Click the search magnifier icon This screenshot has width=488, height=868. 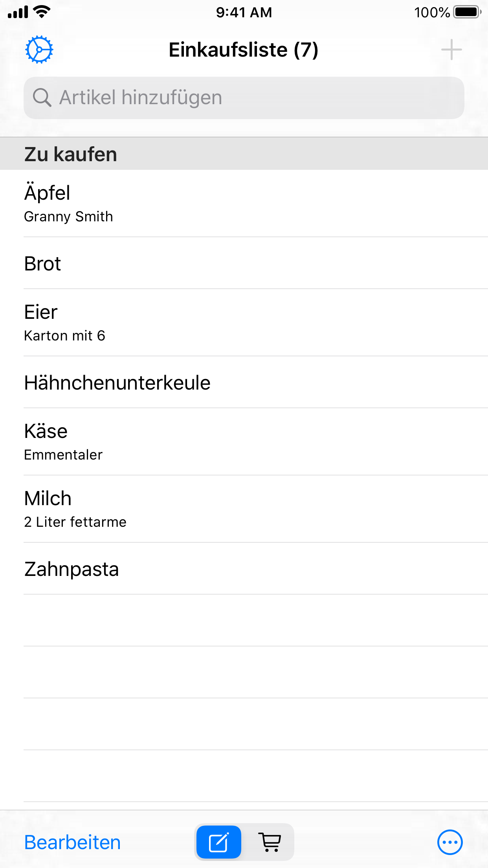(x=42, y=97)
